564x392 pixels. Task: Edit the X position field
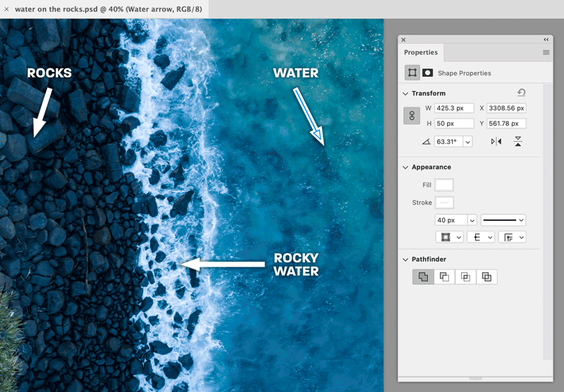click(x=506, y=109)
